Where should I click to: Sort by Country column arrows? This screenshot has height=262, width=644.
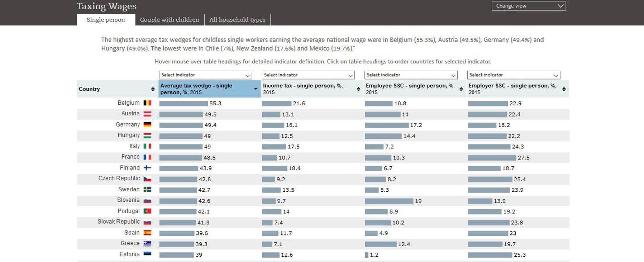(x=153, y=89)
